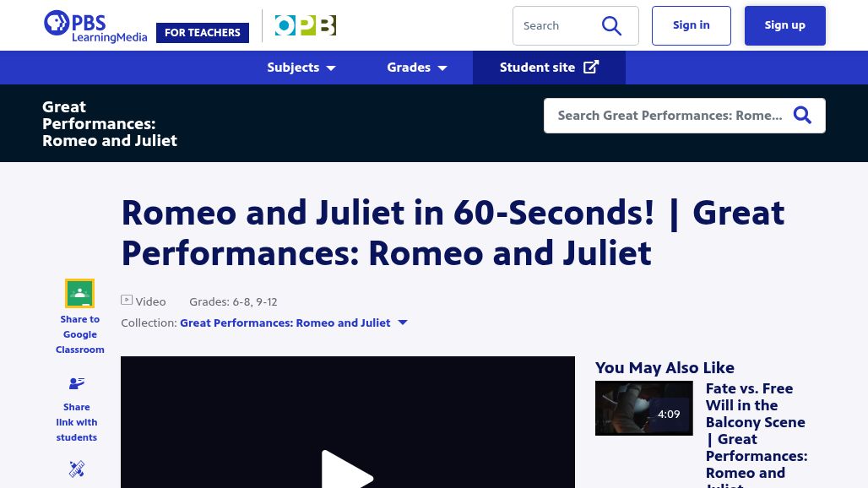Open the collection link Great Performances: Romeo and Juliet
The width and height of the screenshot is (868, 488).
[x=285, y=323]
